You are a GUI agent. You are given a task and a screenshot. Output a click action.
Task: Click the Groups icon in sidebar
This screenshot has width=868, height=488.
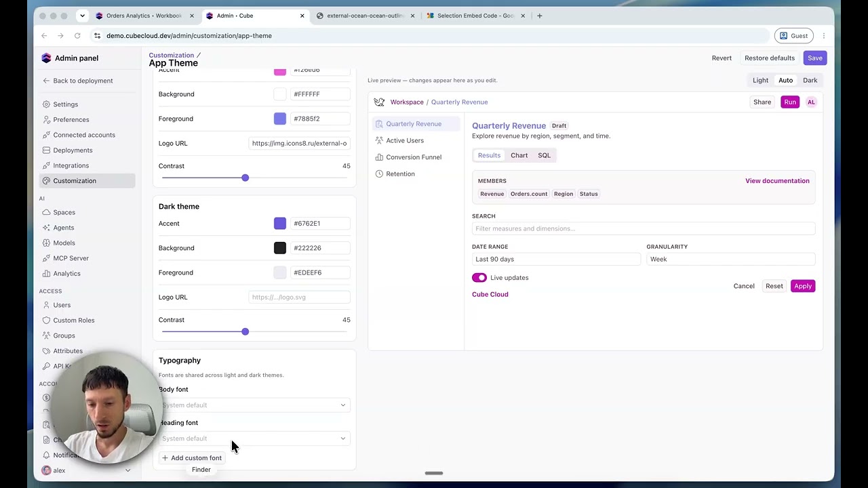click(46, 335)
